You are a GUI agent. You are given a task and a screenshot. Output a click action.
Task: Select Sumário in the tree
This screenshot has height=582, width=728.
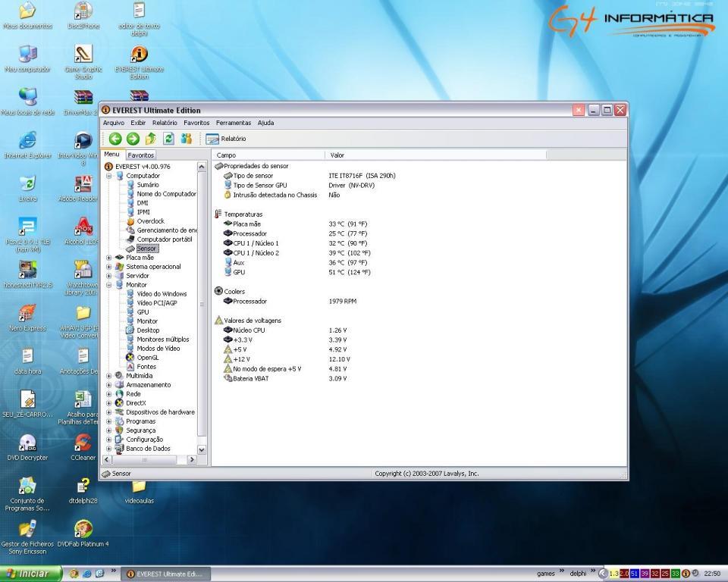coord(148,185)
